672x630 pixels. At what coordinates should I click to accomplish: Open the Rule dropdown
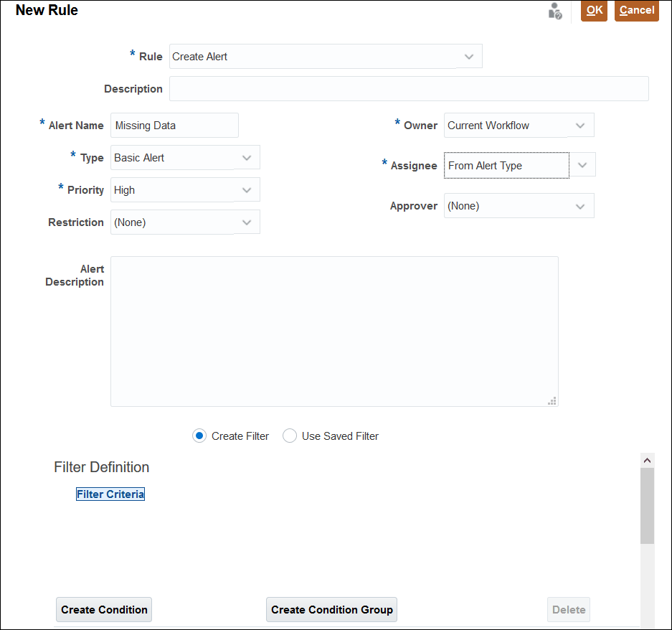[x=469, y=57]
